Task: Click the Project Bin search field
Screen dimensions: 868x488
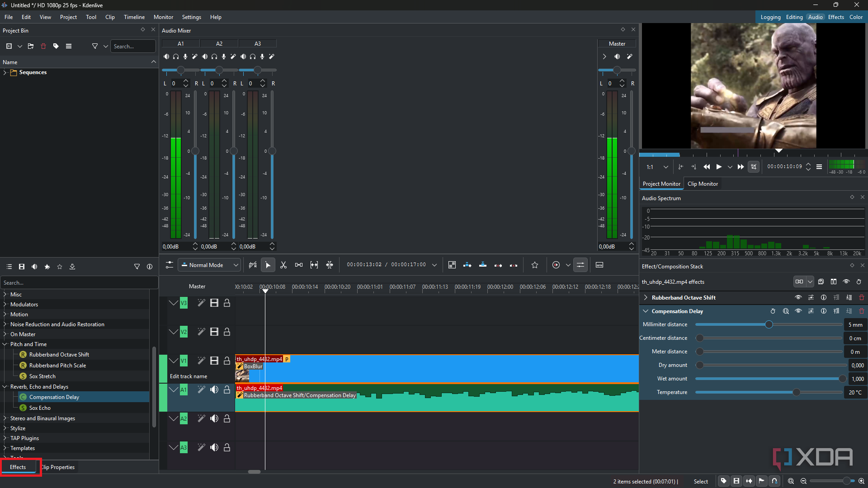Action: [133, 46]
